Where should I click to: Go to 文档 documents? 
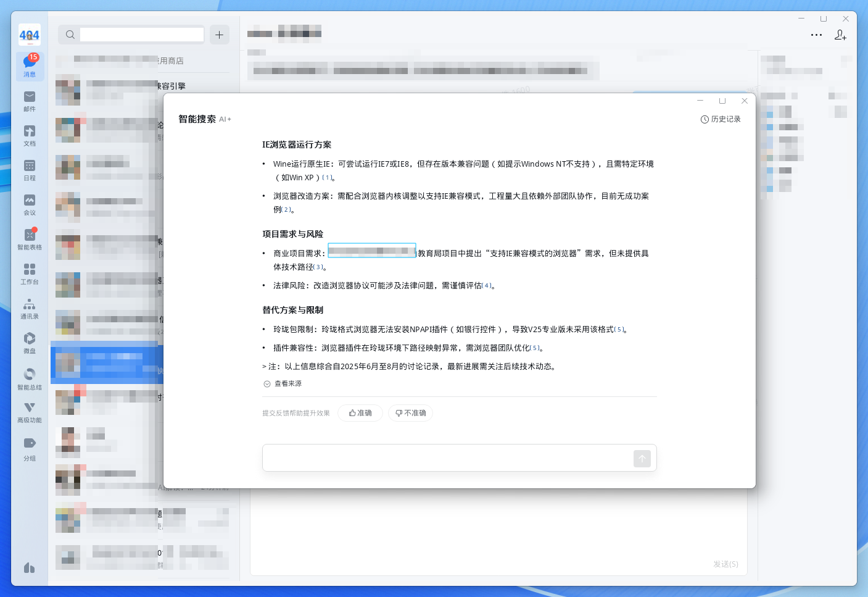[30, 135]
